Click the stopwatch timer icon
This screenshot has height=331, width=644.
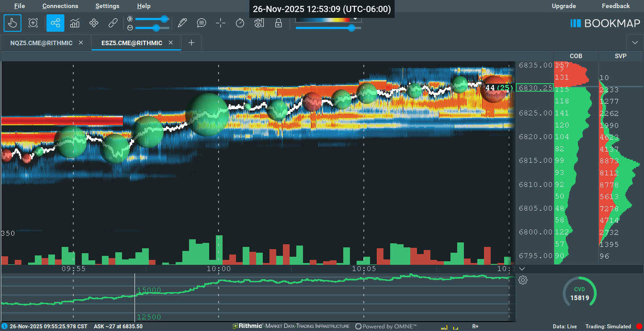coord(240,23)
